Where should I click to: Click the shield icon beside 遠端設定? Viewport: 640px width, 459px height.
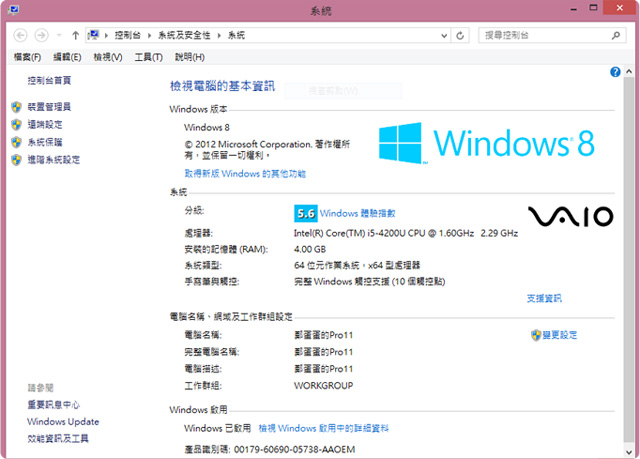[16, 124]
